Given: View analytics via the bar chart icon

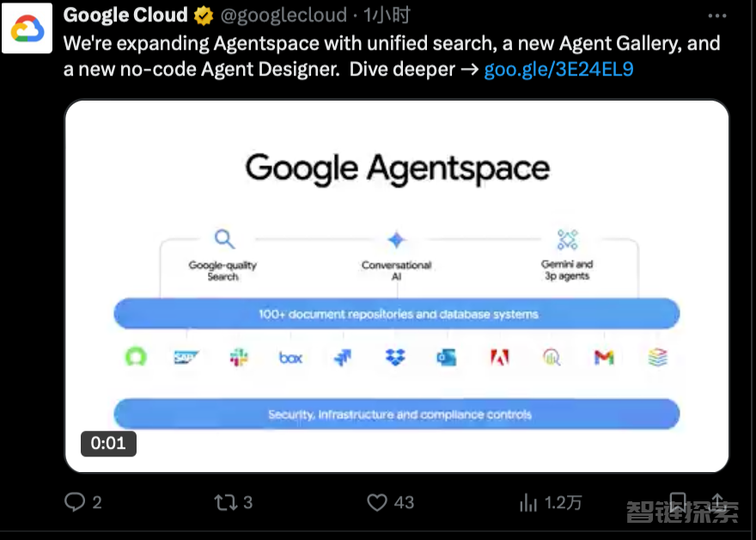Looking at the screenshot, I should 528,502.
